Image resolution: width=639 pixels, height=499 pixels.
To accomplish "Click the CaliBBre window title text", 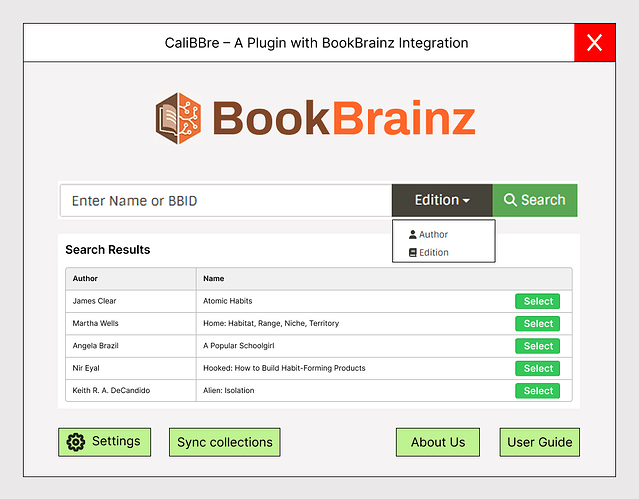I will pos(316,43).
